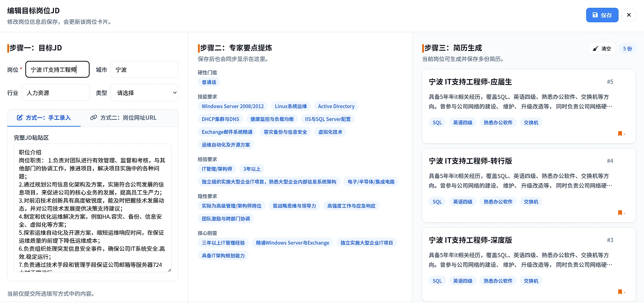The height and width of the screenshot is (304, 644).
Task: Click the DHCP集群与DNS tag
Action: point(220,119)
